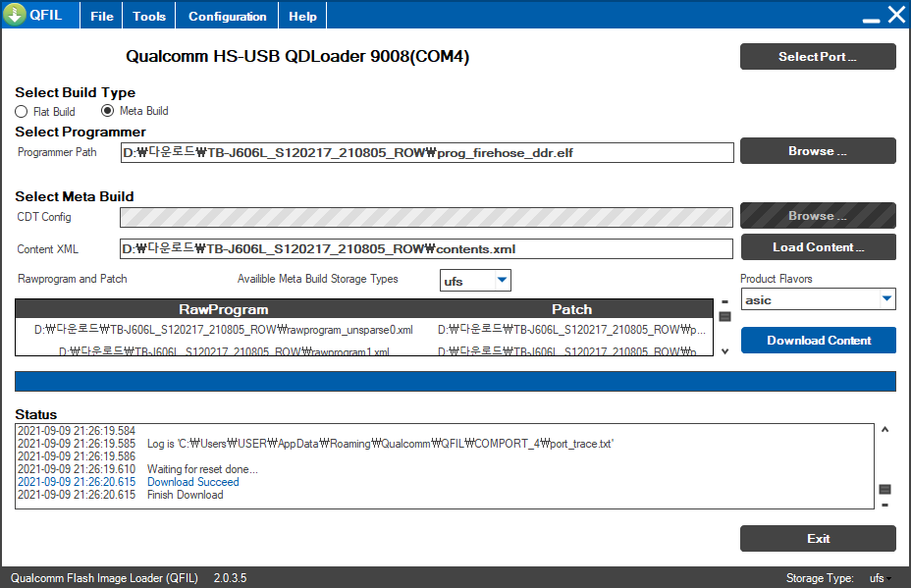Click the Qualcomm HS-USB QDLoader 9008 port label
911x588 pixels.
point(297,56)
